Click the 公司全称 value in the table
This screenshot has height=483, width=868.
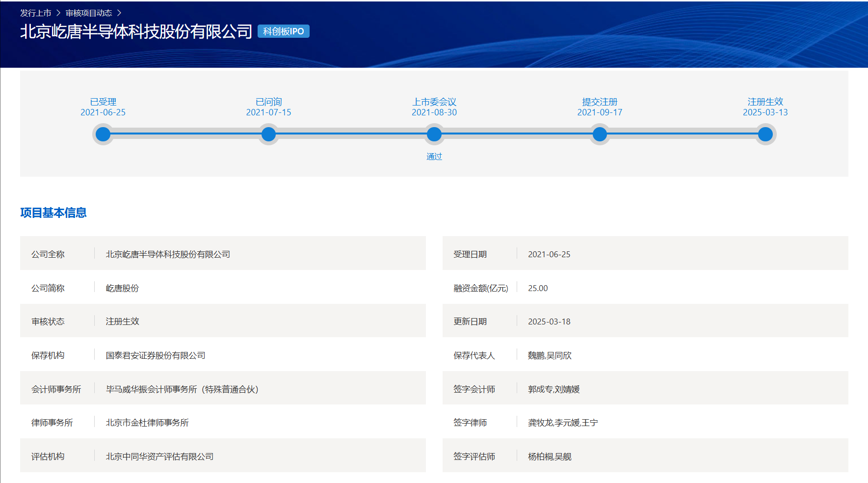[x=168, y=254]
